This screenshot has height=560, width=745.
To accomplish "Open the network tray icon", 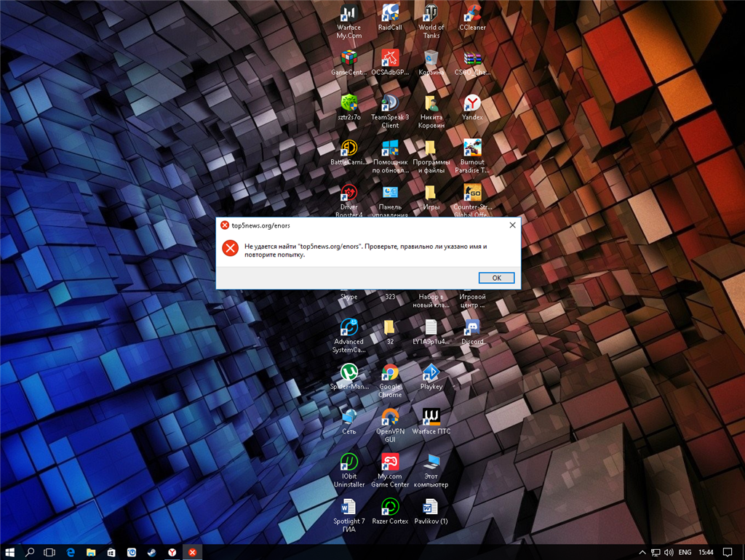I will click(656, 552).
